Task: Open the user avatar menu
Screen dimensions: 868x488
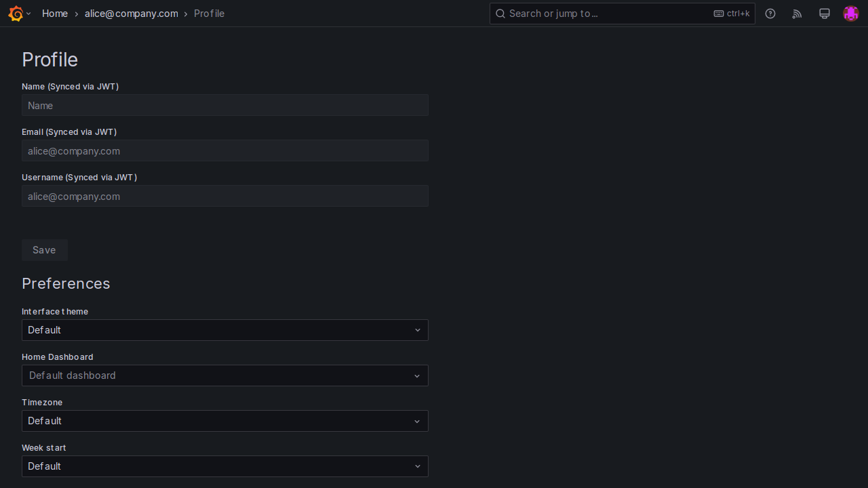Action: [x=851, y=14]
